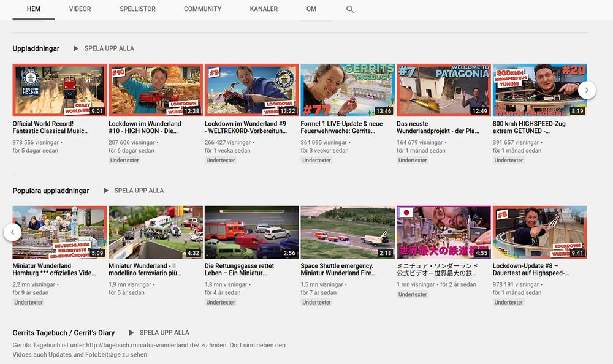Open 800 kmh HIGHSPEED-Zug video title
613x364 pixels.
coord(528,127)
